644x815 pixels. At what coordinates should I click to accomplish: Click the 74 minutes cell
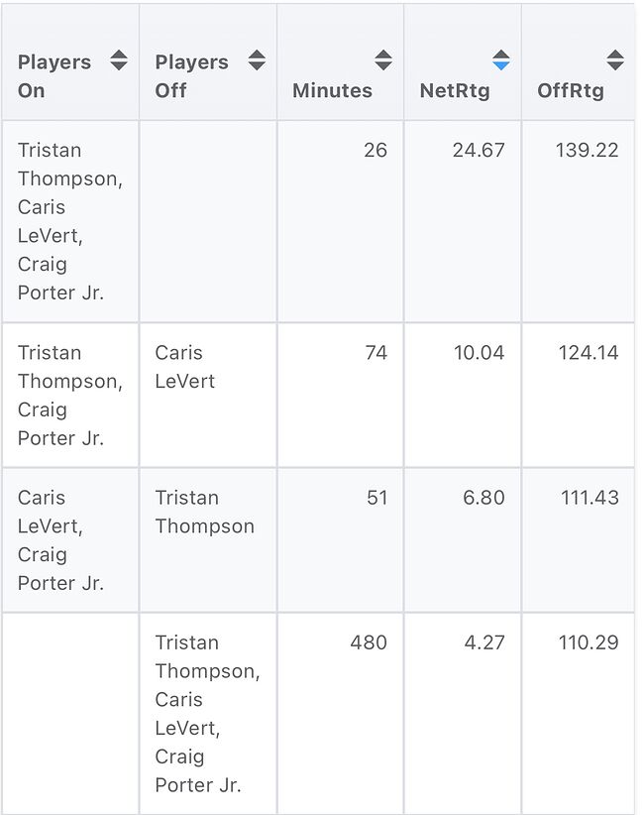tap(376, 353)
